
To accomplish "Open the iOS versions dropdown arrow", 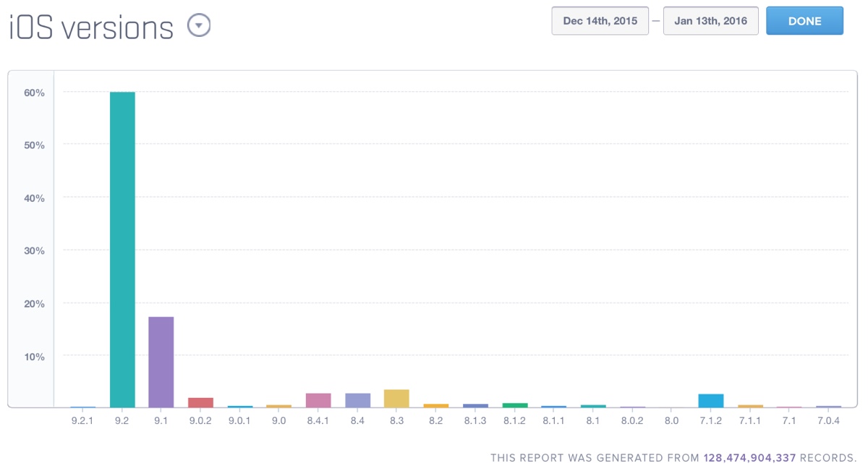I will [x=199, y=26].
